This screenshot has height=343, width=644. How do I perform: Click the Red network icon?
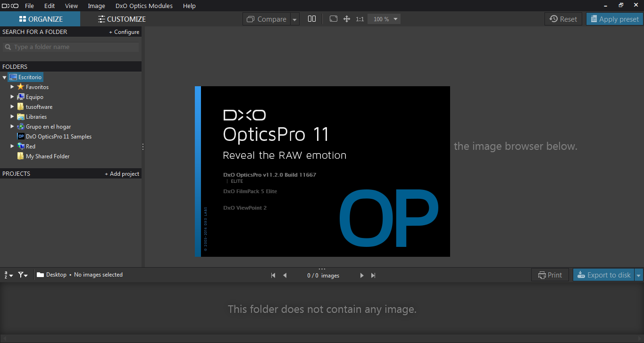coord(20,146)
